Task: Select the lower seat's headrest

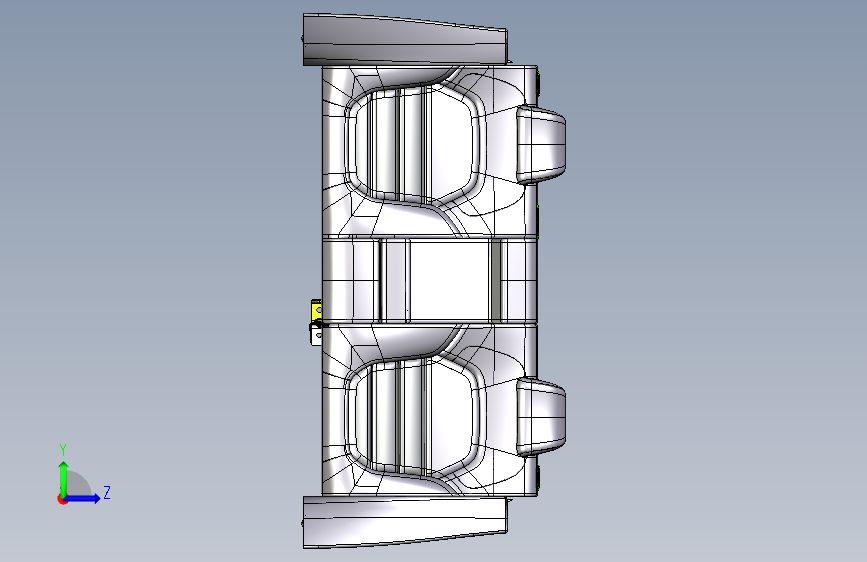Action: click(541, 417)
